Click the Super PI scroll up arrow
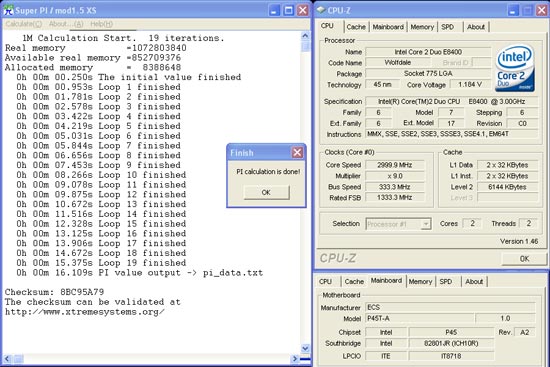Image resolution: width=550 pixels, height=367 pixels. (x=305, y=36)
